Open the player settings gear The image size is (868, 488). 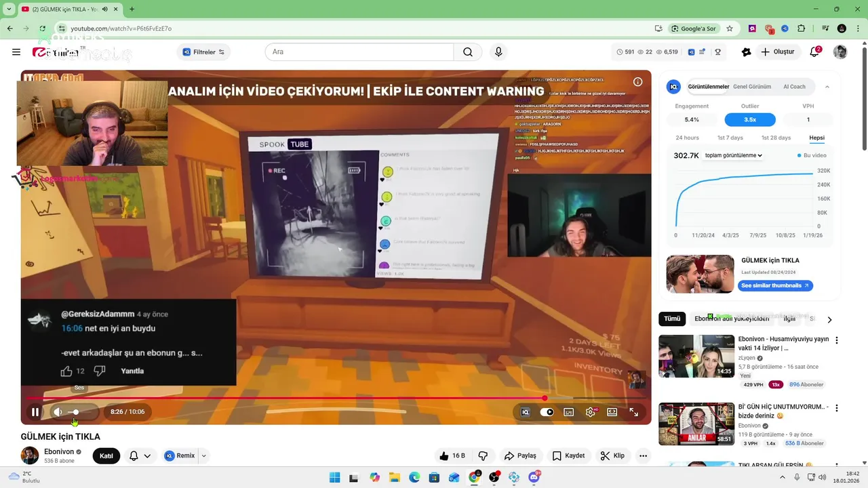click(x=591, y=411)
